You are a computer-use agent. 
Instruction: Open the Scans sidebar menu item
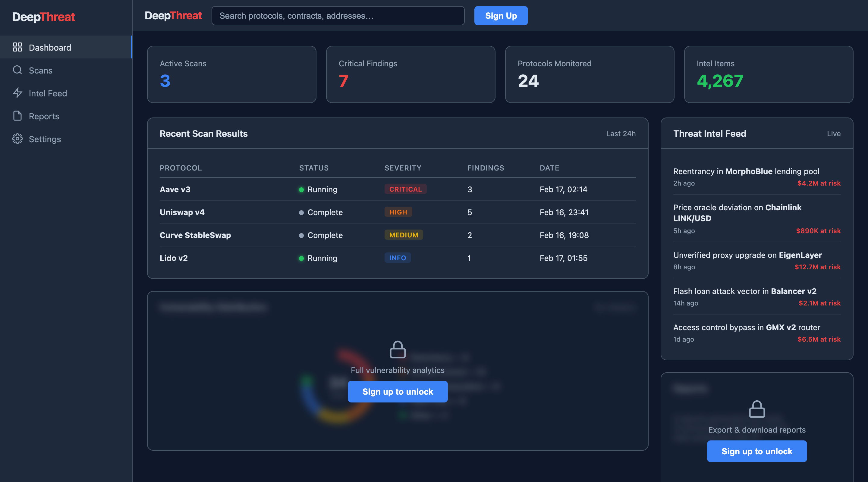coord(40,70)
